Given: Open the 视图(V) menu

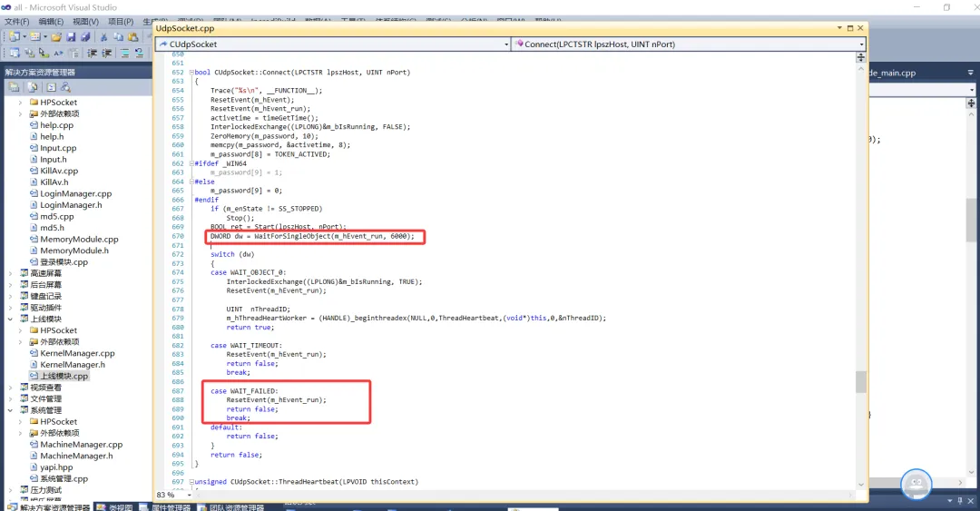Looking at the screenshot, I should (x=85, y=21).
